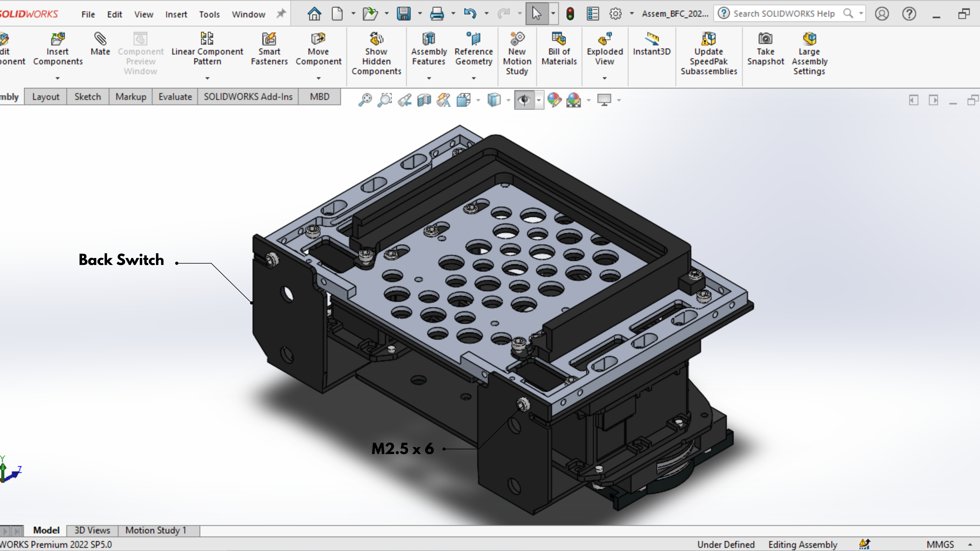
Task: Undo the last action with the Undo icon
Action: coord(470,14)
